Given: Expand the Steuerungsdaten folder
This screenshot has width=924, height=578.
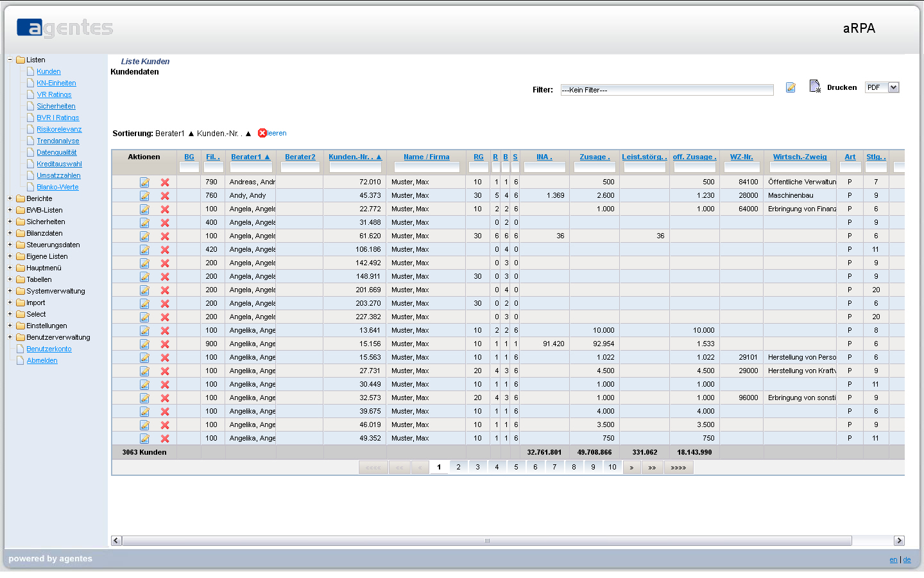Looking at the screenshot, I should coord(10,245).
